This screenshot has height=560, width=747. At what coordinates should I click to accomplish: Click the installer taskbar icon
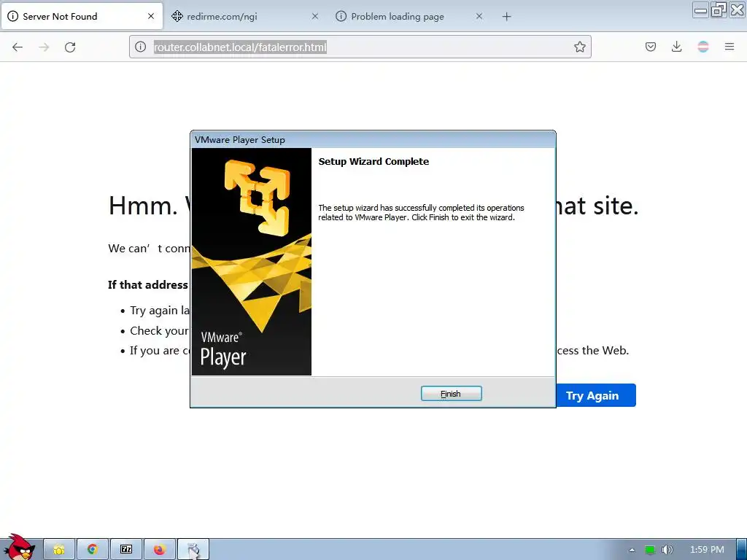click(193, 550)
